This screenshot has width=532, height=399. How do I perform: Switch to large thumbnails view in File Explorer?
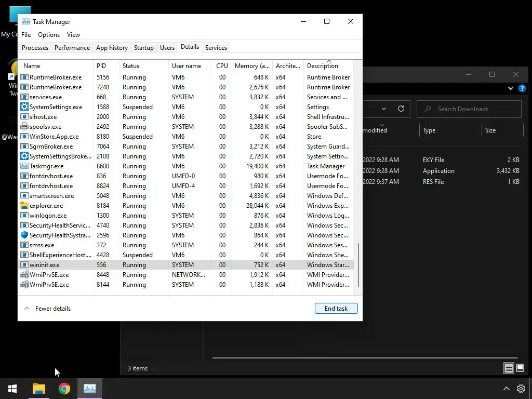pos(520,368)
